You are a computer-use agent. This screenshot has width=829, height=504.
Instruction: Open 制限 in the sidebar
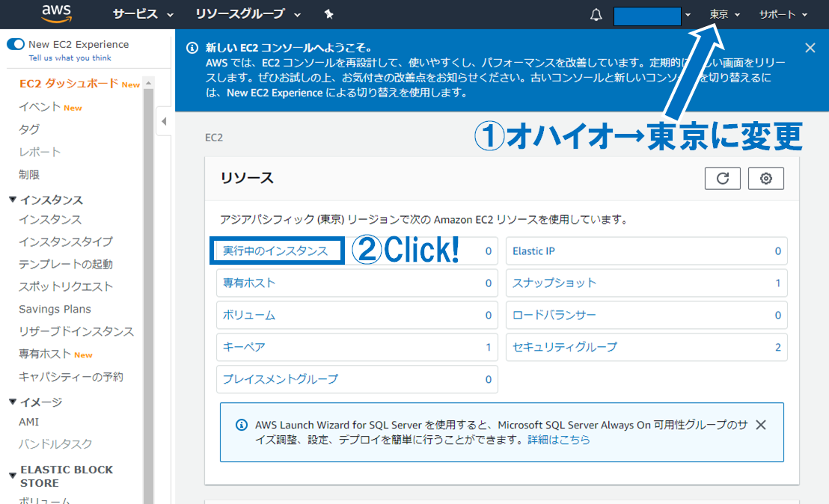[x=29, y=175]
